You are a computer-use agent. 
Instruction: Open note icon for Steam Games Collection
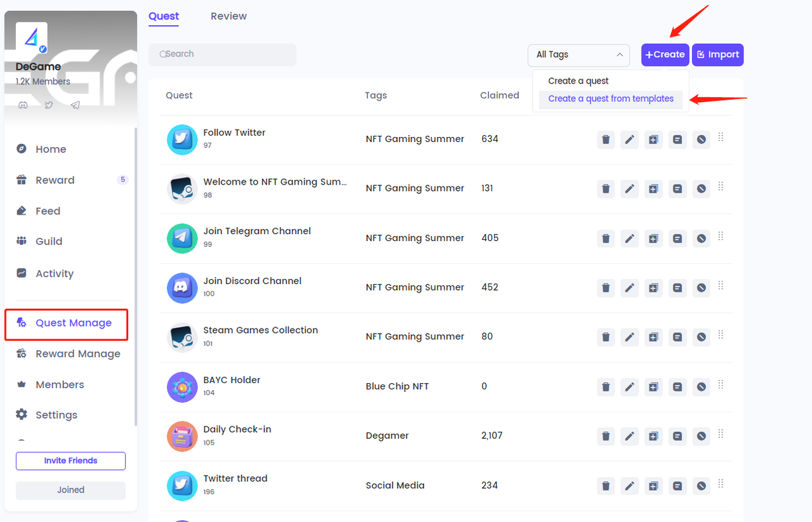tap(678, 337)
